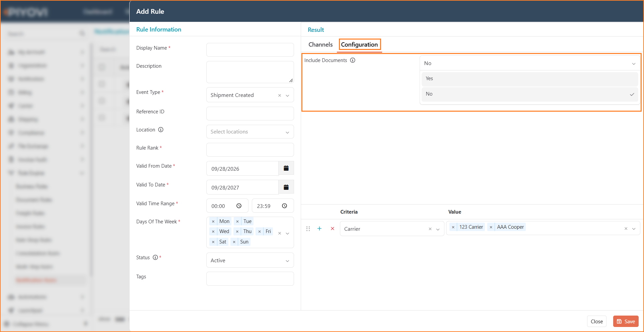The height and width of the screenshot is (332, 644).
Task: Remove Mon from Days Of The Week
Action: [x=213, y=221]
